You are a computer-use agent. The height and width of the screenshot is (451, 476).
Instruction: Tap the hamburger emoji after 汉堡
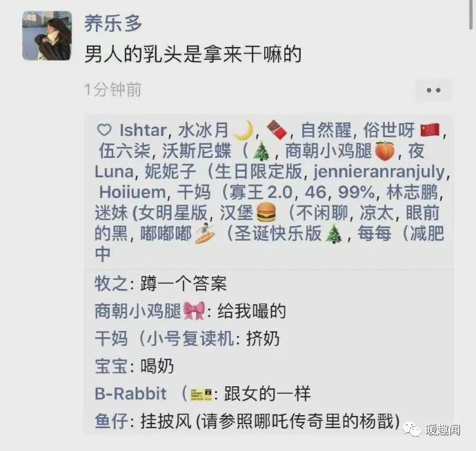(266, 212)
